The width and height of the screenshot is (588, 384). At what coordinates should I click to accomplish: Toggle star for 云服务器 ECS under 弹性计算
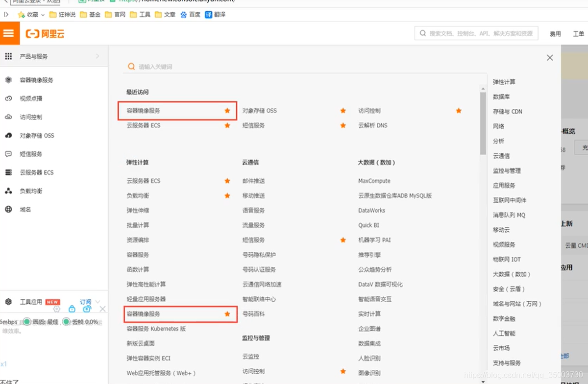[x=227, y=181]
